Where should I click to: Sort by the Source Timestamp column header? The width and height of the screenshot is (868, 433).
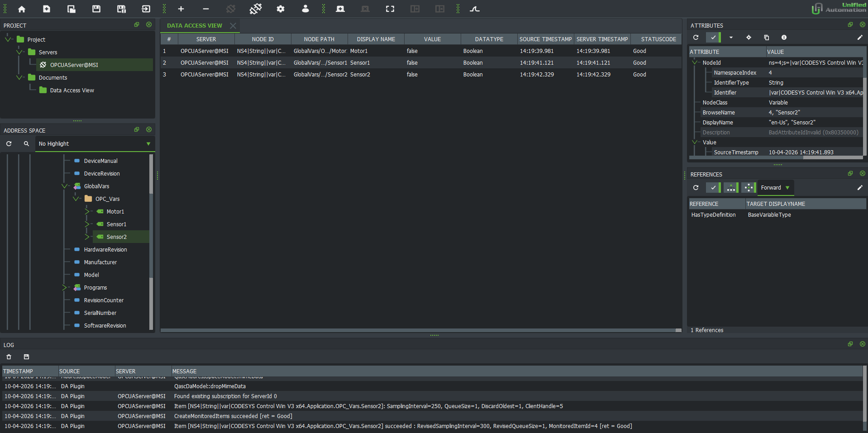545,39
